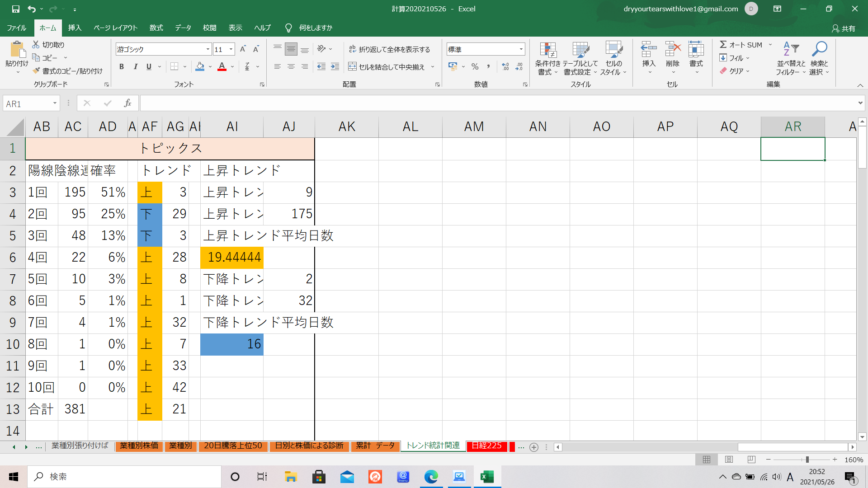Click the Format Painter brush icon
Screen dimensions: 868x488
[37, 71]
